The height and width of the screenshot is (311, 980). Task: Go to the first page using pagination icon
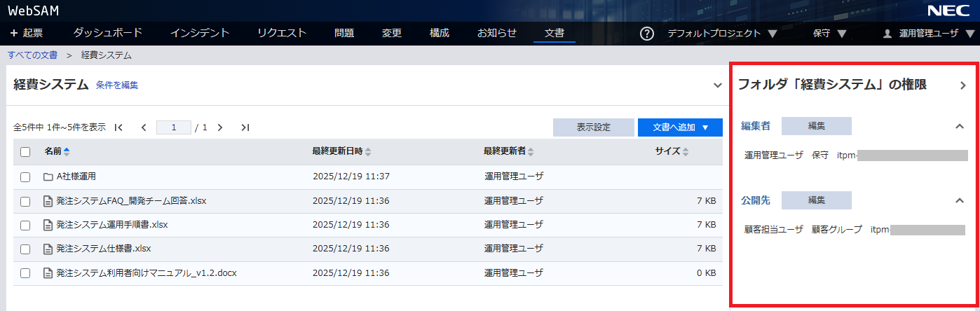118,127
